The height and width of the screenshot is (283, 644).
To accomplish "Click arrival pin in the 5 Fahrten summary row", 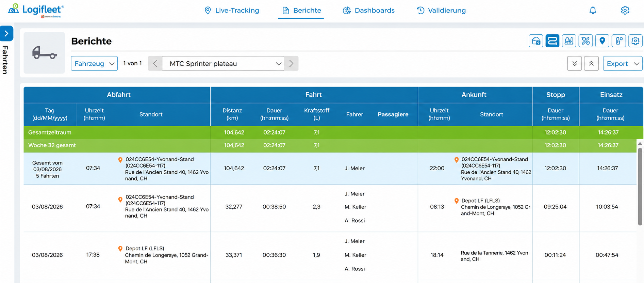I will tap(456, 160).
